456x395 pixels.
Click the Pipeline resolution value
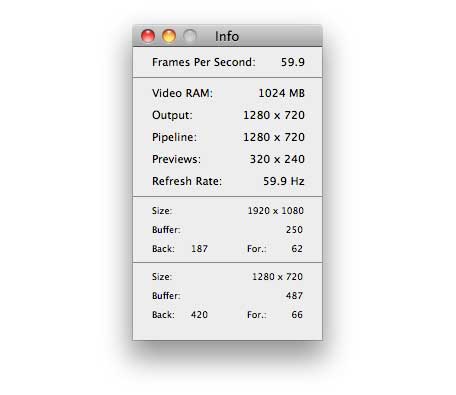274,137
